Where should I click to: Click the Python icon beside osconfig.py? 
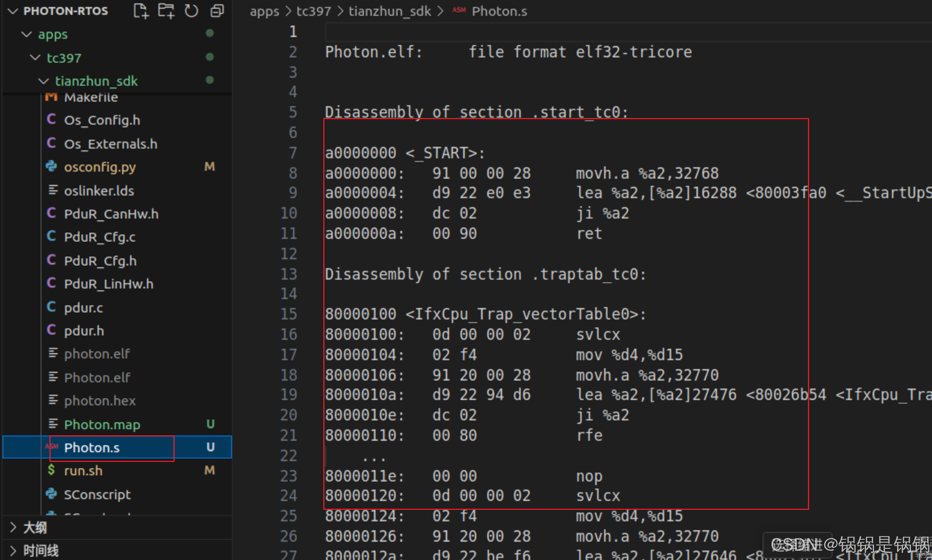click(x=51, y=166)
